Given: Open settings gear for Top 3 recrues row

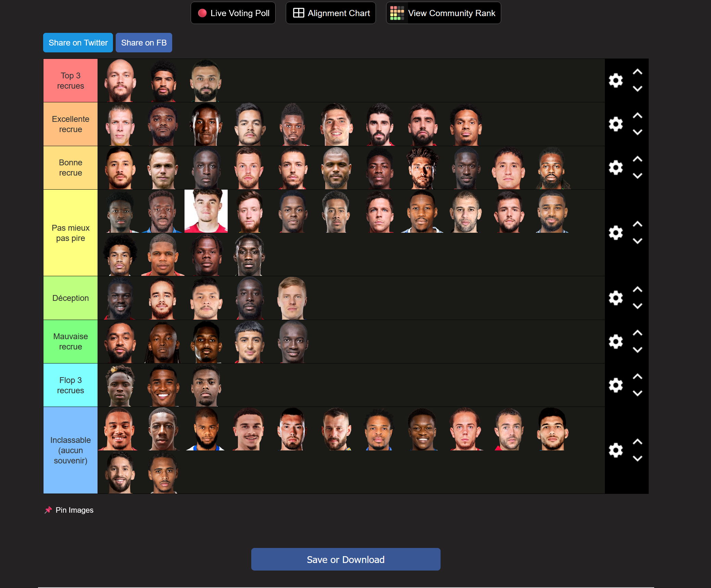Looking at the screenshot, I should pyautogui.click(x=615, y=80).
